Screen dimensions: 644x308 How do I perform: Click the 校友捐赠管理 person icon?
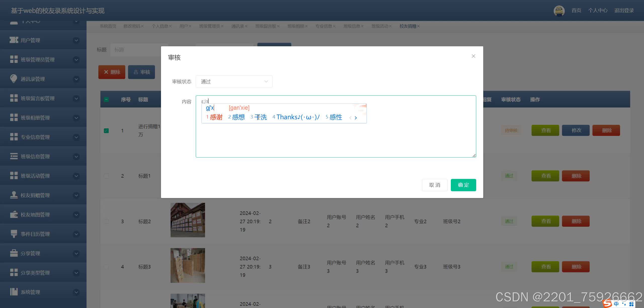tap(14, 195)
